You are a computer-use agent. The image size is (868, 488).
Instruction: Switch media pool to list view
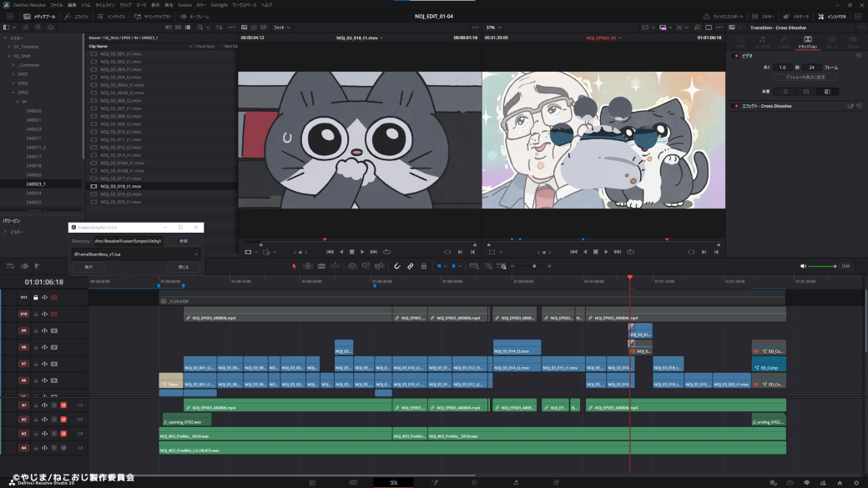[x=189, y=27]
